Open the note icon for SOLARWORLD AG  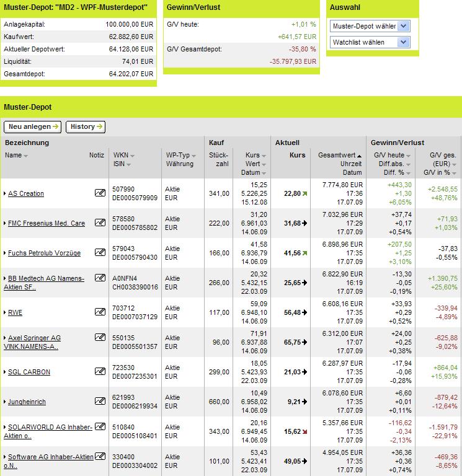(100, 426)
